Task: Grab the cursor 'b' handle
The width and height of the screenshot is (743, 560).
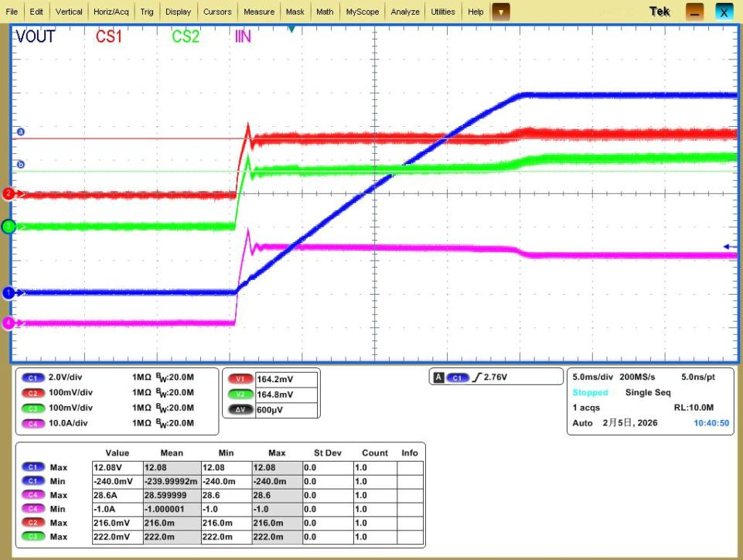Action: pyautogui.click(x=20, y=165)
